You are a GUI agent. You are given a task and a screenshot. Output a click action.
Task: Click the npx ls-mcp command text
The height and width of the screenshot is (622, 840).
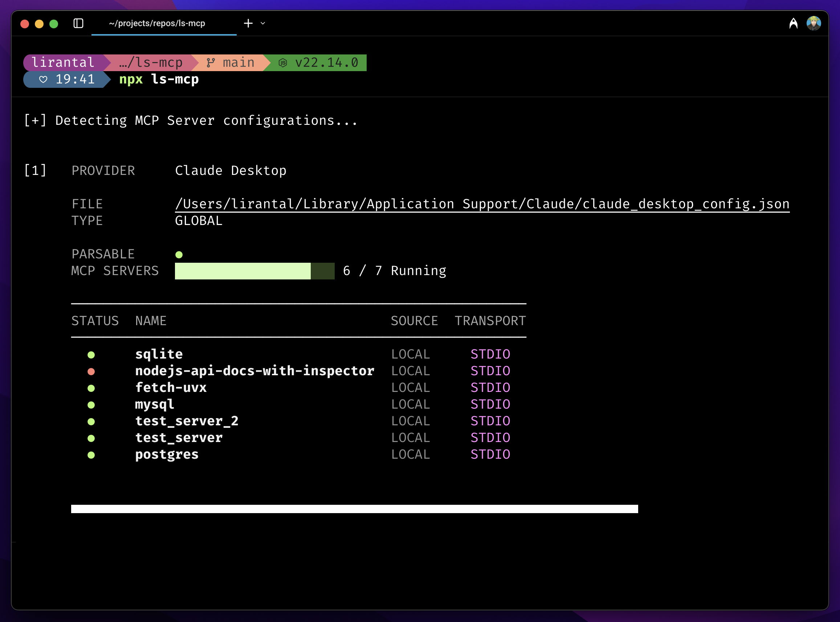(159, 79)
